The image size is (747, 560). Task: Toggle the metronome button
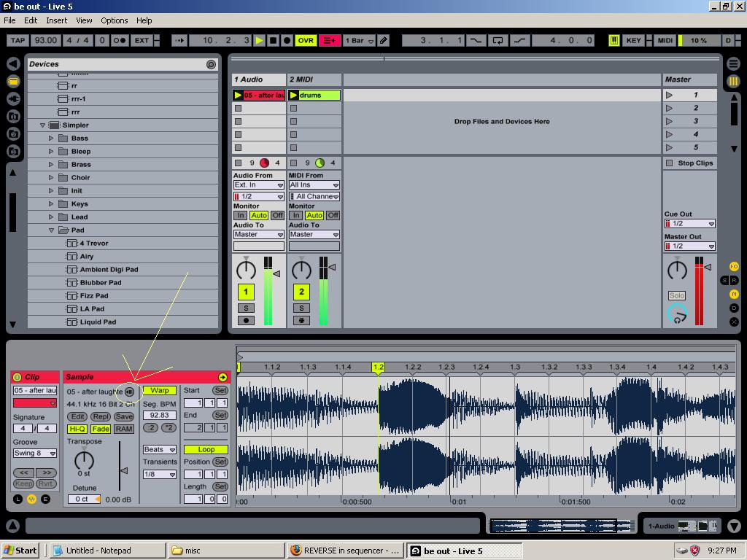click(x=119, y=41)
